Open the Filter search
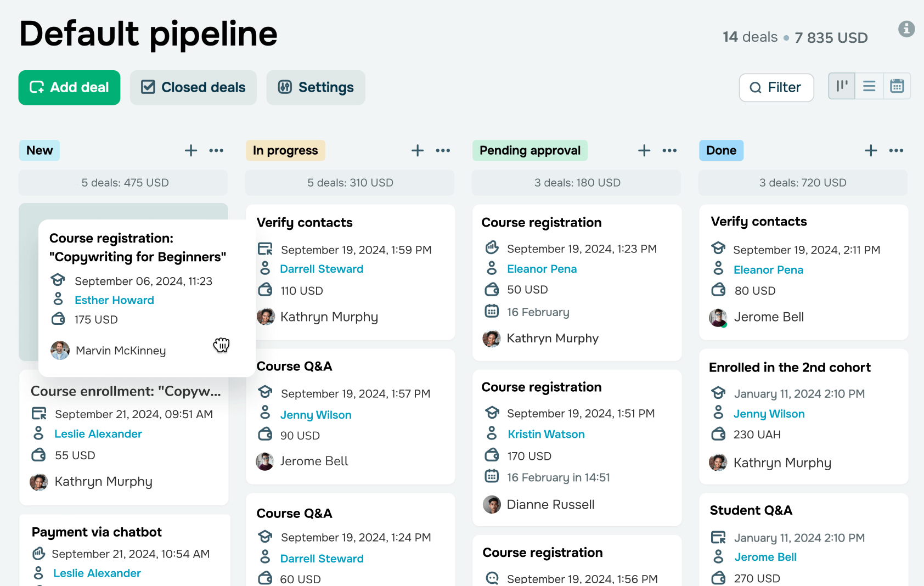The width and height of the screenshot is (924, 586). (x=776, y=87)
